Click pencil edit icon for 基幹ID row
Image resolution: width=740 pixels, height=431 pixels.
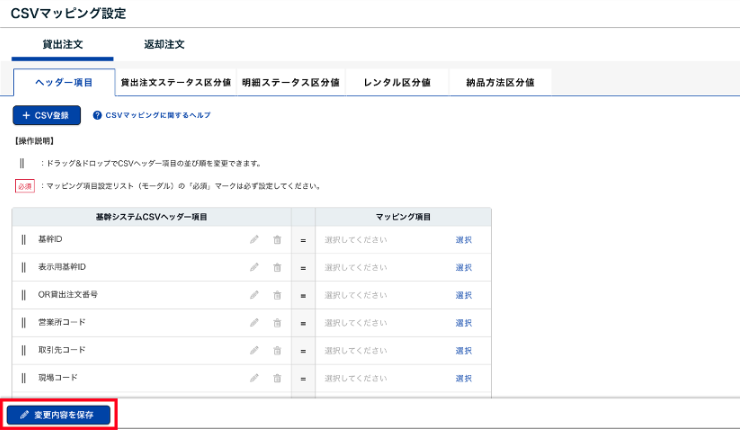pos(255,240)
